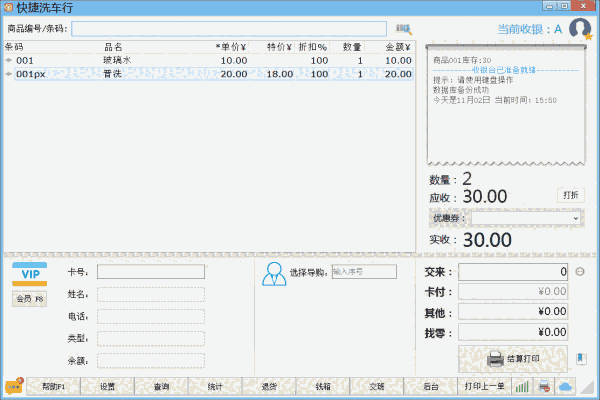Click the 数量 column header

352,47
